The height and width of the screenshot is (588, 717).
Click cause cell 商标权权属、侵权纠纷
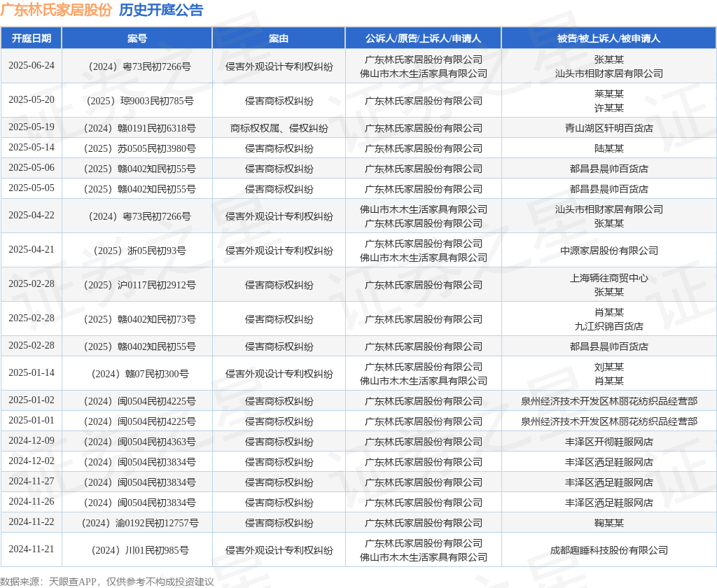[x=279, y=129]
